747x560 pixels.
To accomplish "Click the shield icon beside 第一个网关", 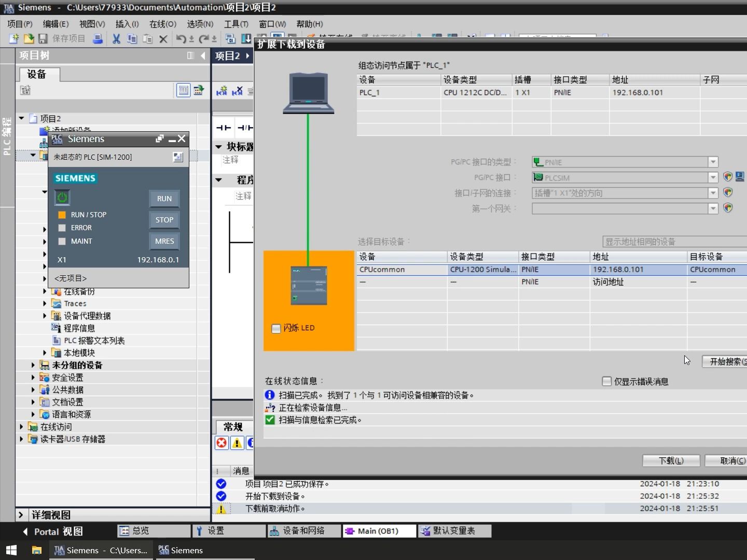I will coord(728,208).
